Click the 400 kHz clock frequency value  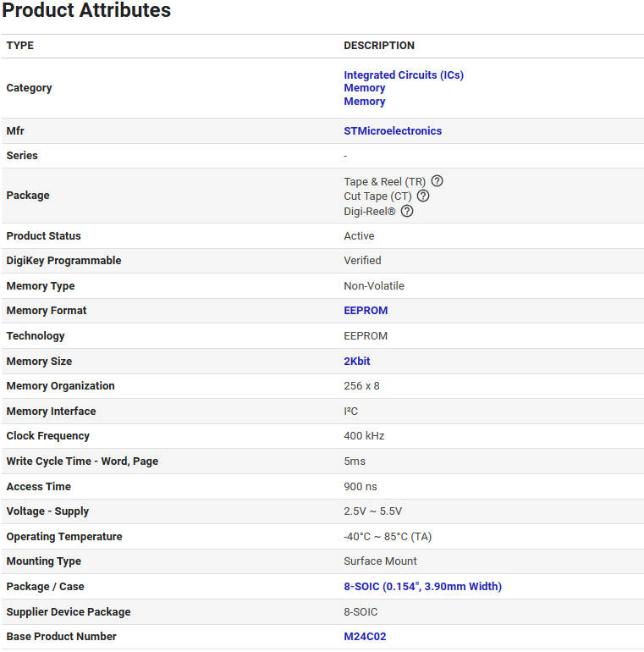tap(364, 436)
